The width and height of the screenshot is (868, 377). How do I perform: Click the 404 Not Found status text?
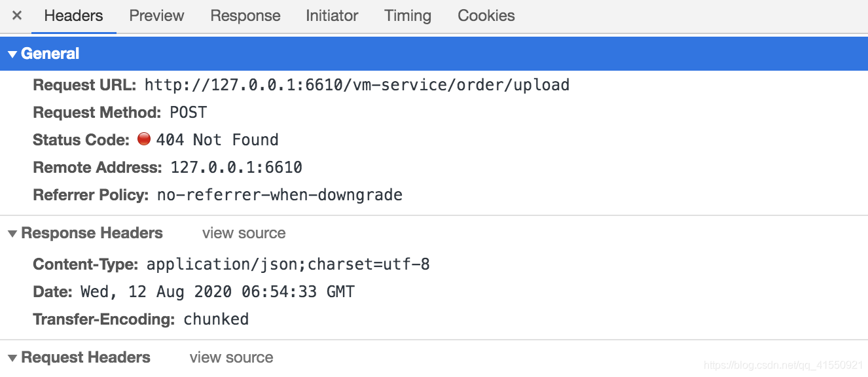tap(217, 139)
